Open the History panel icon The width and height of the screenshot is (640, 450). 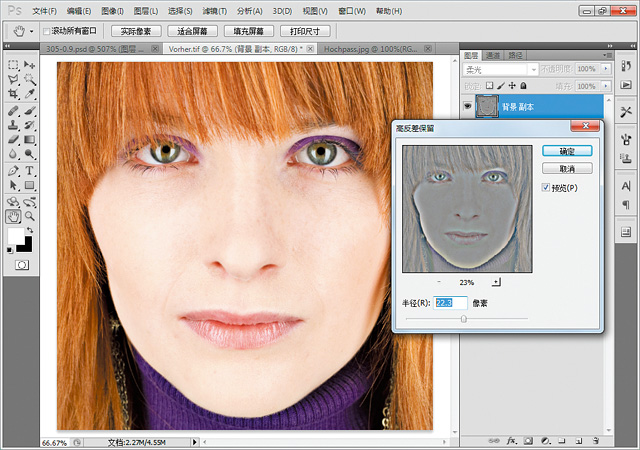(626, 65)
